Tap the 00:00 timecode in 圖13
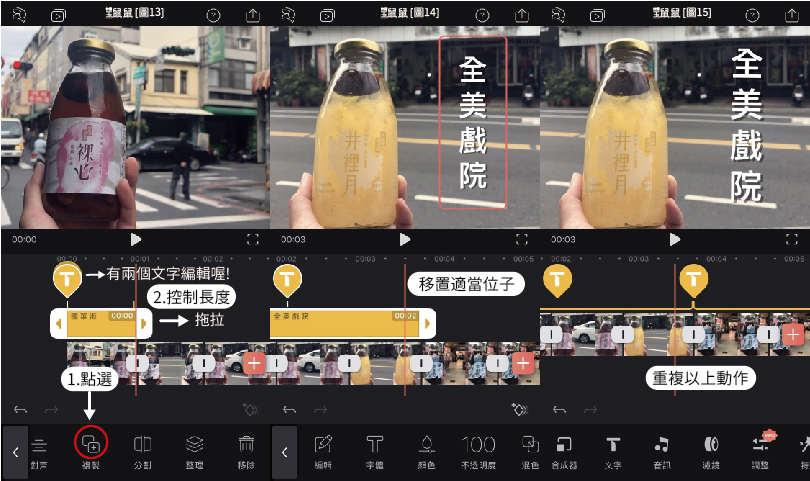810x481 pixels. (24, 240)
